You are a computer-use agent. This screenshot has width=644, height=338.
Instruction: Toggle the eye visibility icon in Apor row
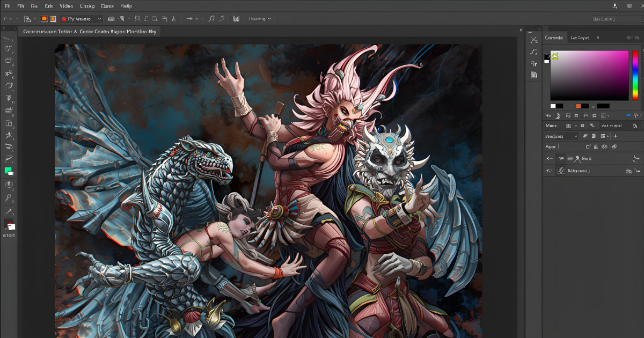click(604, 146)
